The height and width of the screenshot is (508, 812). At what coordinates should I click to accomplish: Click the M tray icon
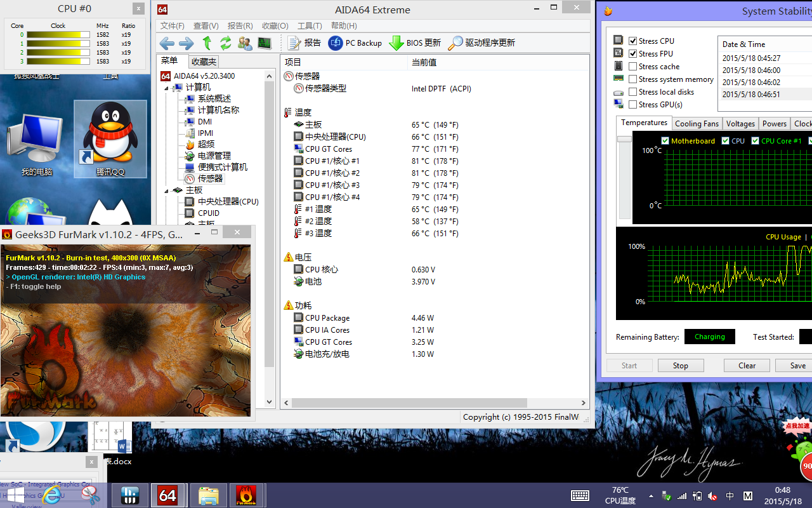748,496
